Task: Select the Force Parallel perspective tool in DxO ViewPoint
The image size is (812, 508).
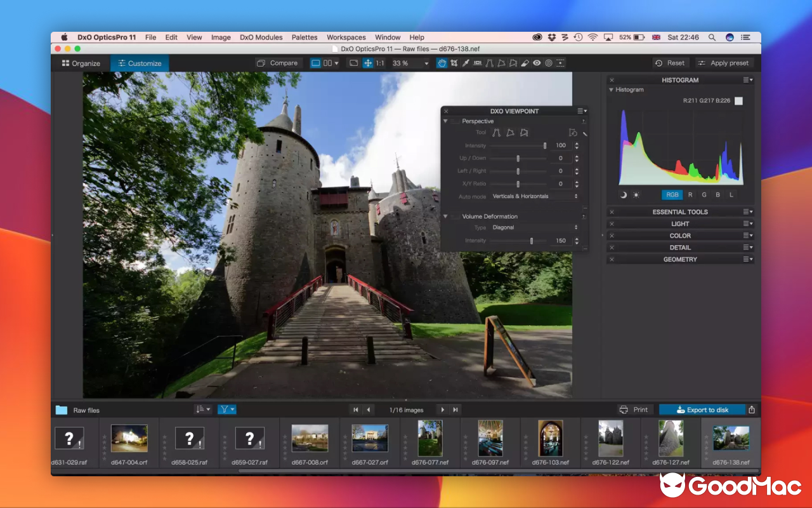Action: [497, 133]
